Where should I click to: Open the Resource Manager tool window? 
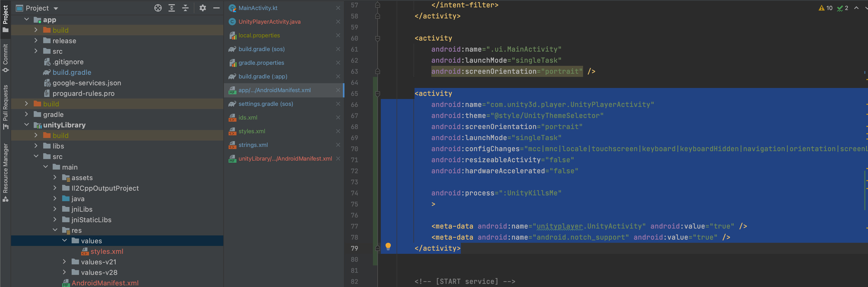(x=5, y=172)
